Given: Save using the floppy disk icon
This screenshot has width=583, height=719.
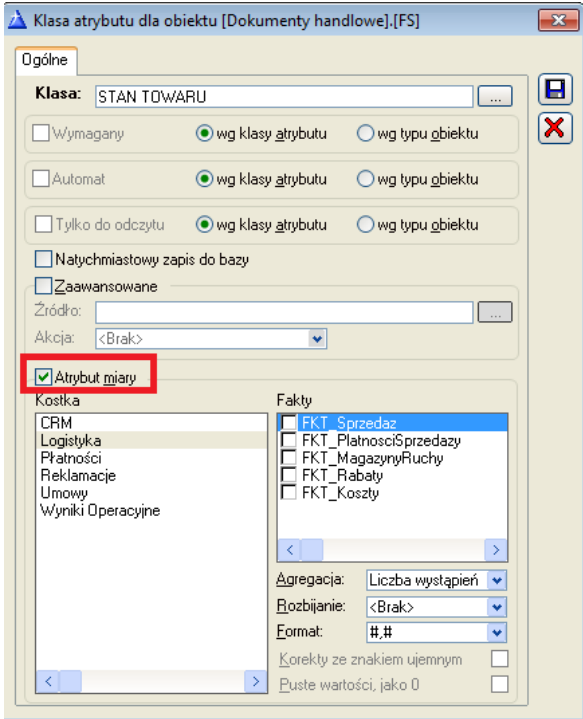Looking at the screenshot, I should point(555,89).
